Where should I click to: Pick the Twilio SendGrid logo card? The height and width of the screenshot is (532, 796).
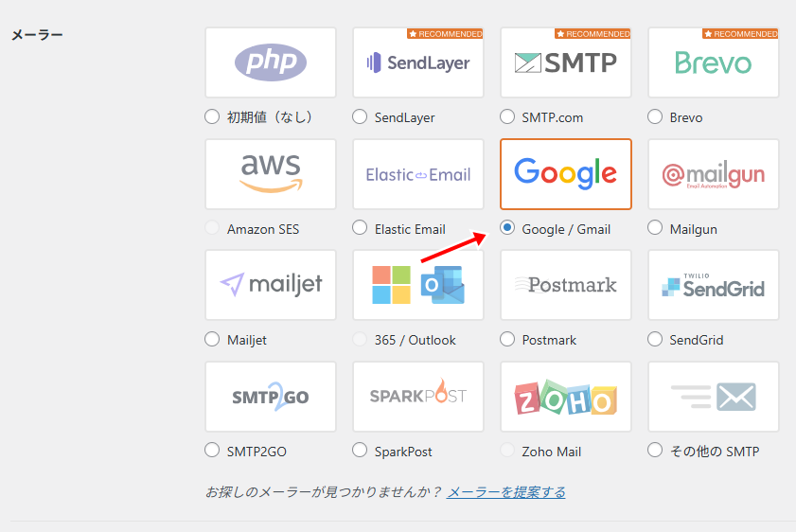[714, 285]
